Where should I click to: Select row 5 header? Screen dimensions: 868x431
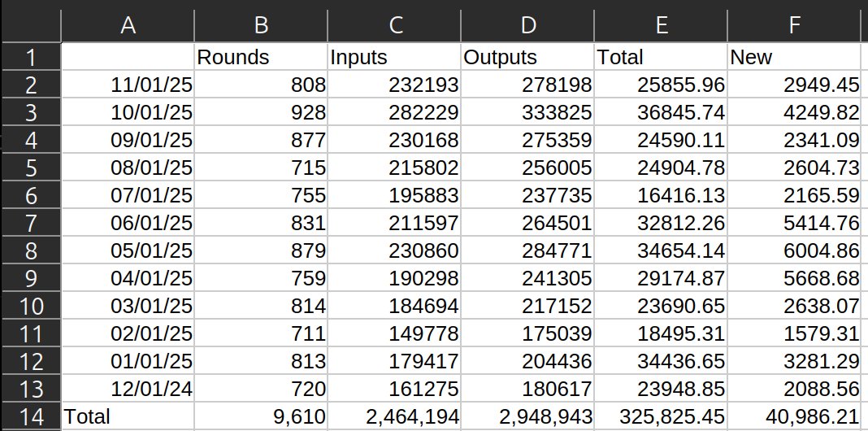31,168
